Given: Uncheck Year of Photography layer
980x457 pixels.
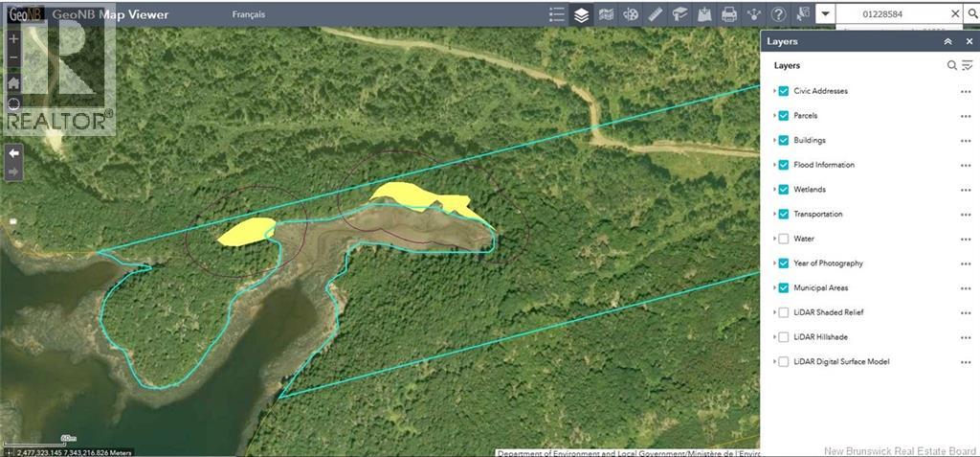Looking at the screenshot, I should (783, 263).
